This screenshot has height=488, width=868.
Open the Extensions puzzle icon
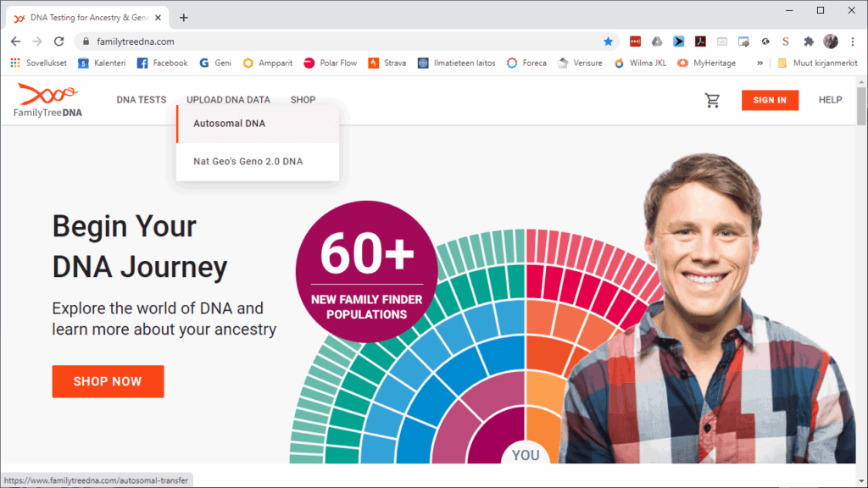point(809,42)
